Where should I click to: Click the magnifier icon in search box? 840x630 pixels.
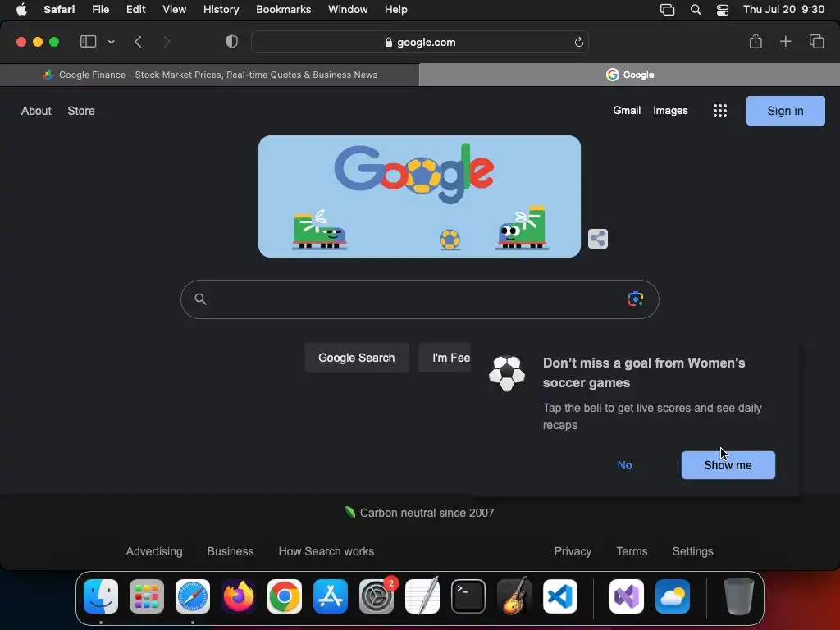(200, 299)
